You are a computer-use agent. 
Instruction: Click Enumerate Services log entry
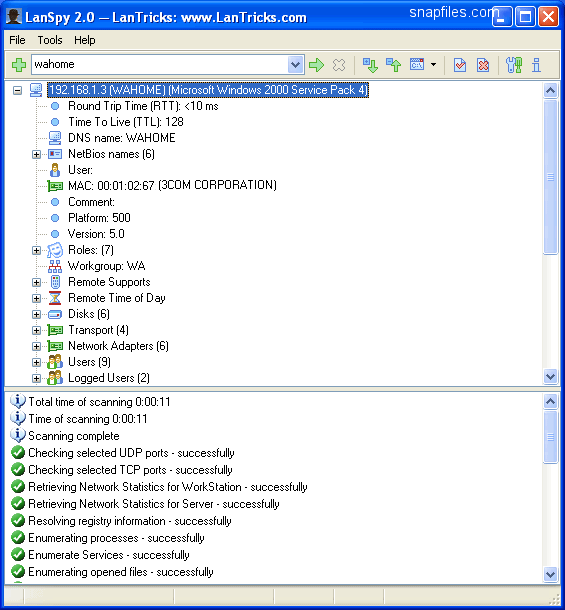[109, 555]
